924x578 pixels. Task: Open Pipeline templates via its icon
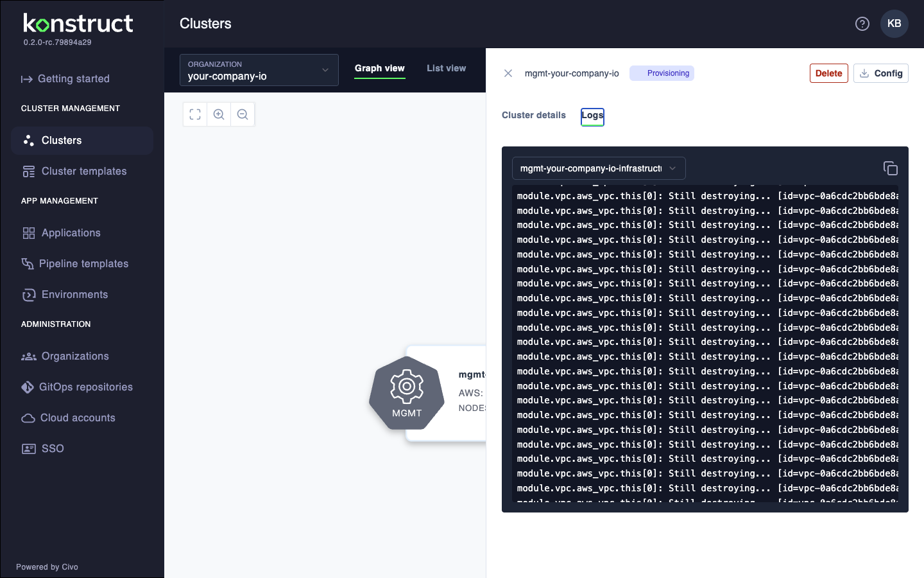29,264
